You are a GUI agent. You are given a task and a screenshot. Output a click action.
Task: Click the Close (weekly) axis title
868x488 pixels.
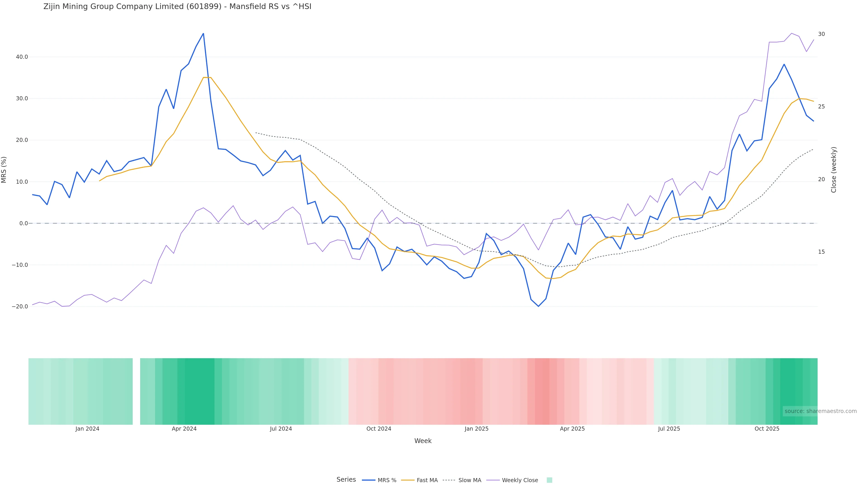(x=834, y=170)
